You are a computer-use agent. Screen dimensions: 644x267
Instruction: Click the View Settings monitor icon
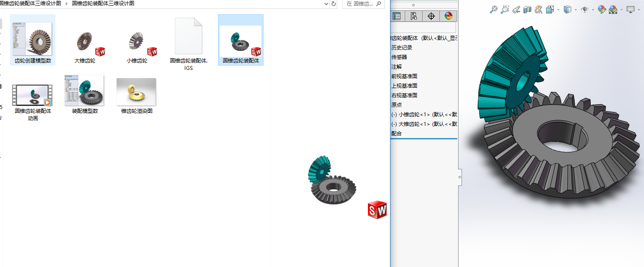[x=630, y=9]
